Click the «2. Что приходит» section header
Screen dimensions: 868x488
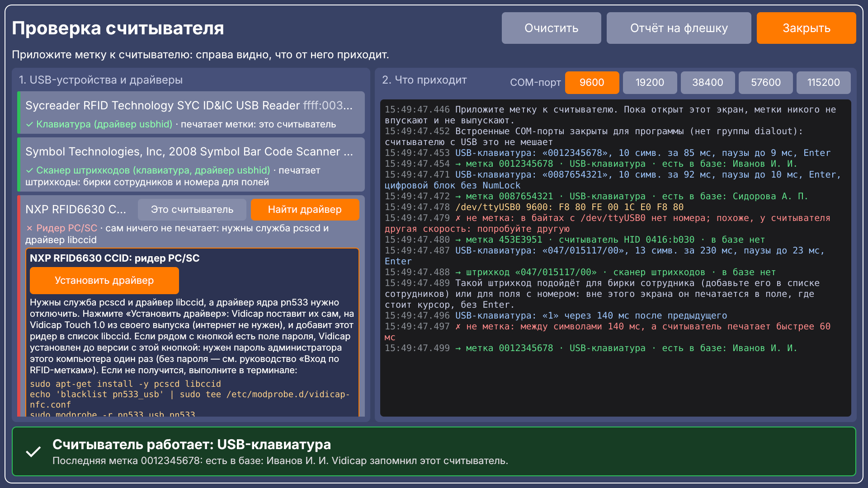pos(424,80)
